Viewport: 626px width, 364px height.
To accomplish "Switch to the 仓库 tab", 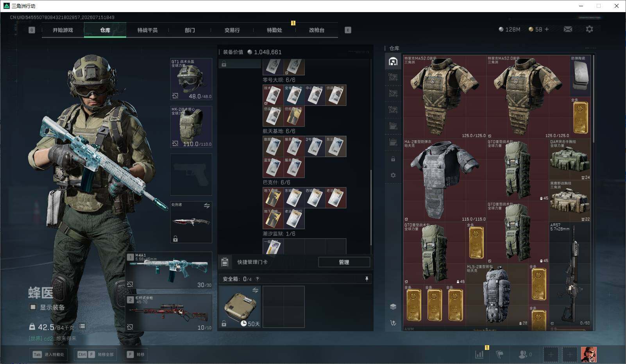I will [105, 30].
